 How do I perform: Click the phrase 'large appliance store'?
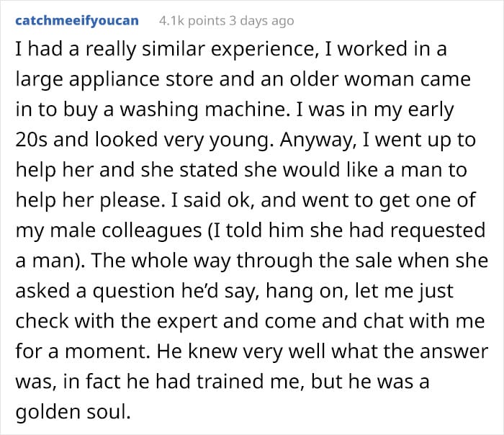(x=114, y=80)
